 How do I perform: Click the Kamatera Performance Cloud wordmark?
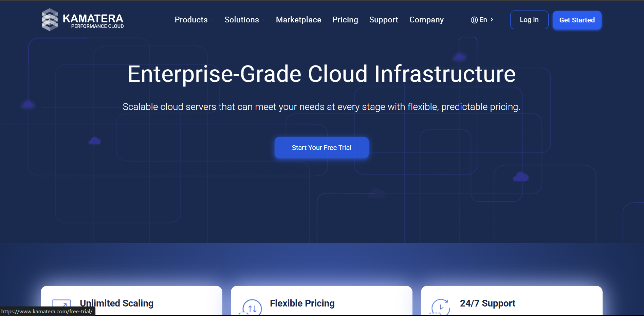(93, 21)
